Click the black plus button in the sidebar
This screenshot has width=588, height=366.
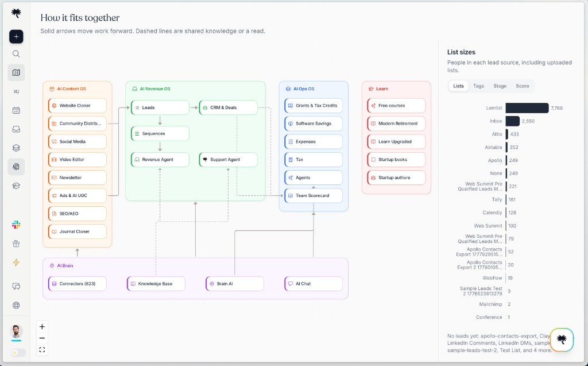pos(16,36)
